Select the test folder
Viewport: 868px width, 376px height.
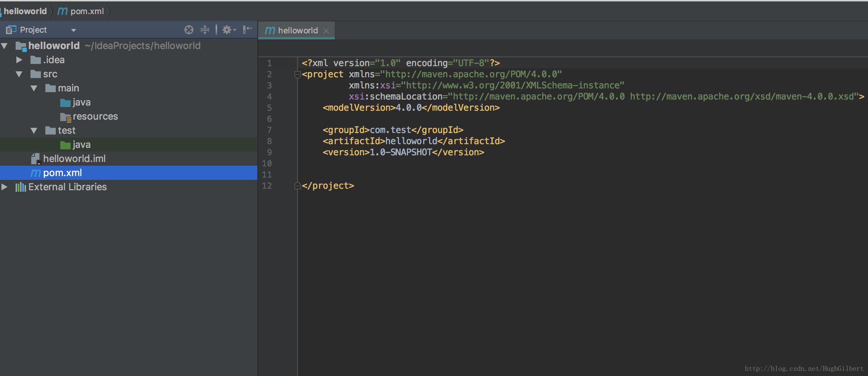pos(129,130)
